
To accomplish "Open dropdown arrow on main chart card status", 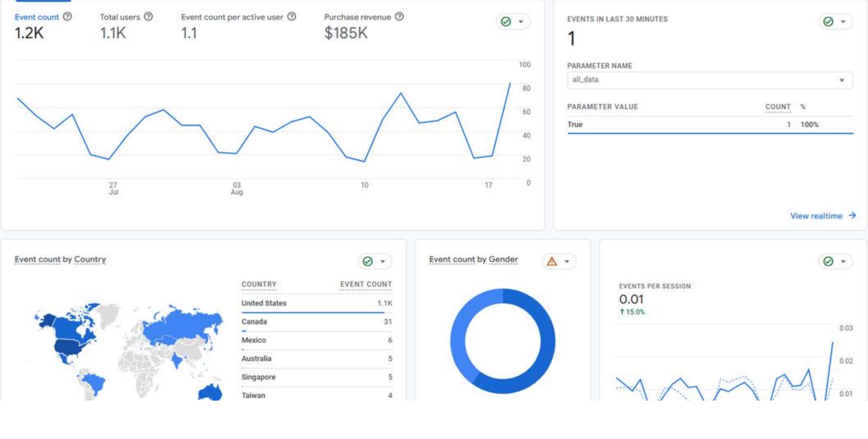I will [520, 22].
